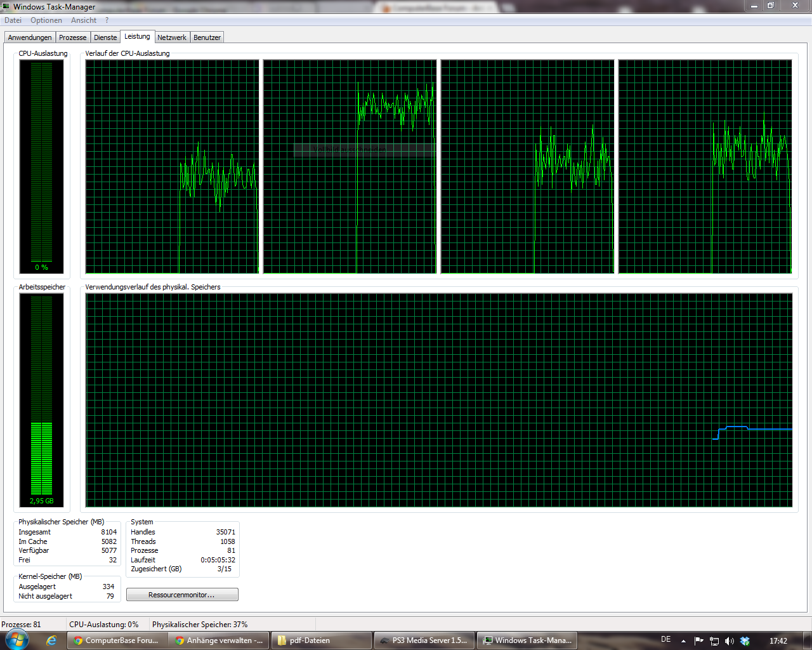Open the Windows Start orb
The width and height of the screenshot is (812, 650).
[17, 640]
